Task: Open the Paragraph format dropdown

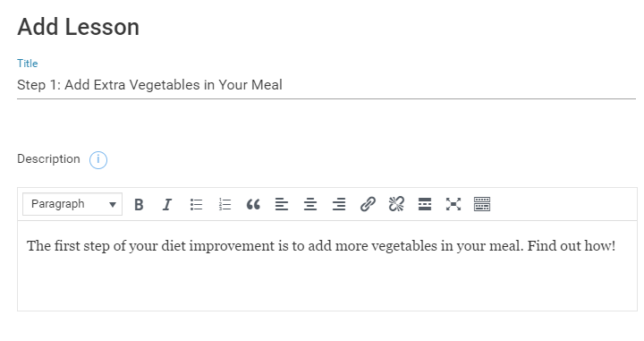Action: click(72, 204)
